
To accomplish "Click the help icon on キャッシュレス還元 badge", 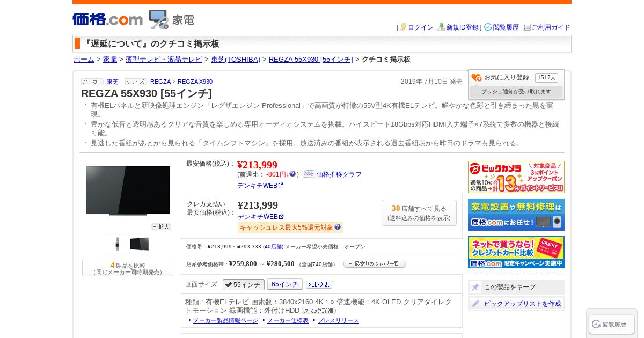I will 338,227.
